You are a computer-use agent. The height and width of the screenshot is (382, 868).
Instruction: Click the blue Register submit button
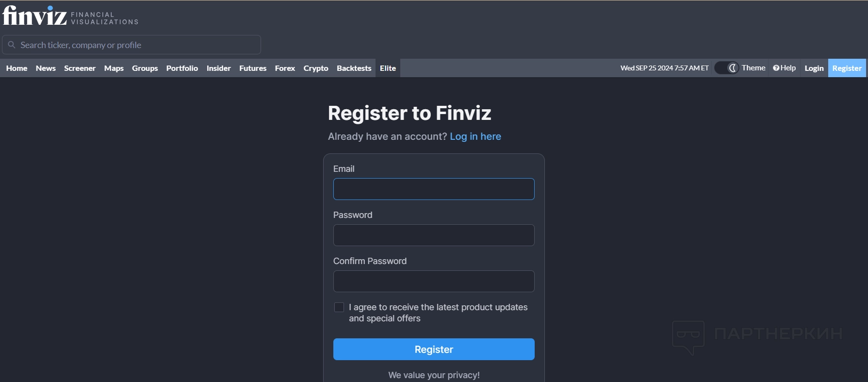click(434, 349)
